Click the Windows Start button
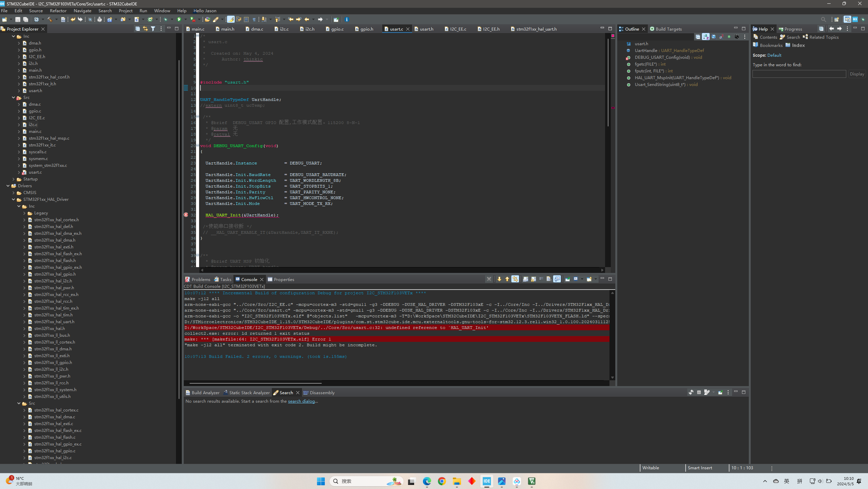The width and height of the screenshot is (868, 489). 321,481
